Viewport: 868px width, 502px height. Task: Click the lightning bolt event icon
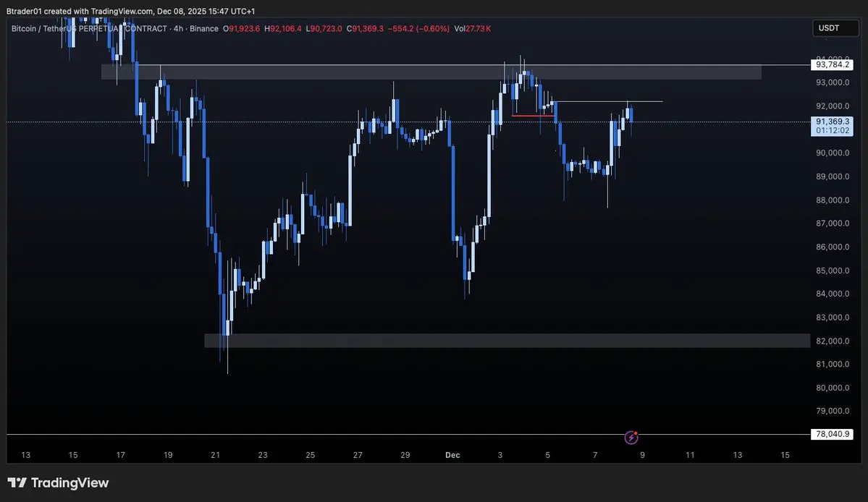tap(631, 438)
